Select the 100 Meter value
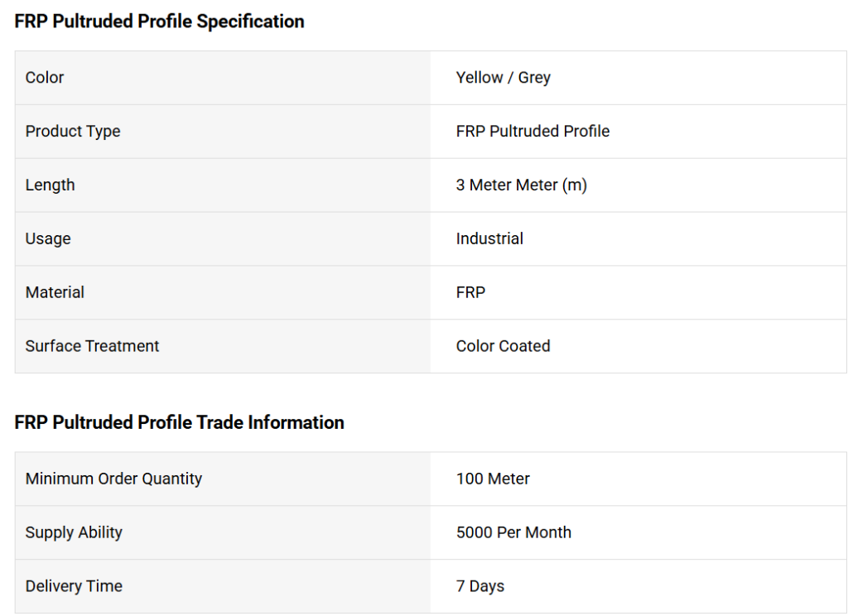The height and width of the screenshot is (616, 848). click(x=493, y=479)
